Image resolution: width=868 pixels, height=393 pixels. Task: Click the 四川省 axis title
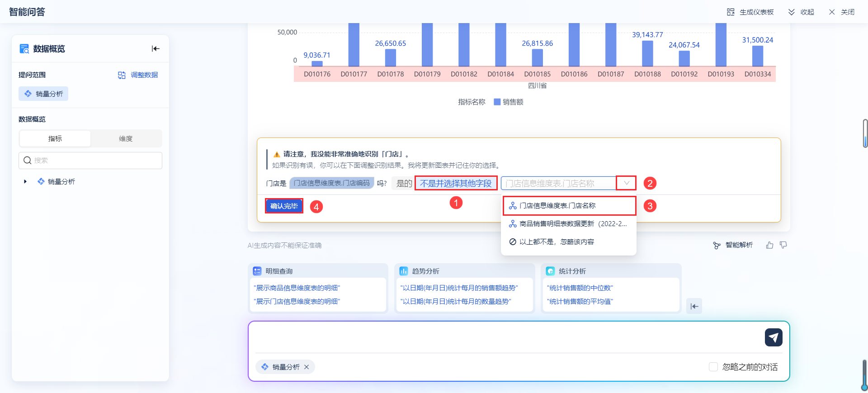click(x=538, y=85)
